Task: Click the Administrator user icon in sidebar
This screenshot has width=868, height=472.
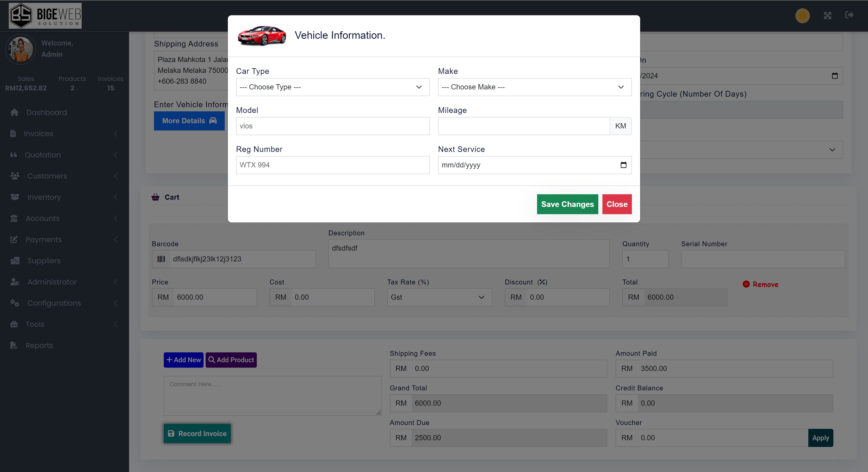Action: (14, 282)
